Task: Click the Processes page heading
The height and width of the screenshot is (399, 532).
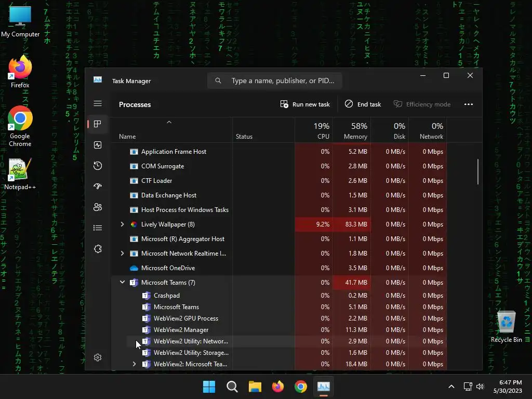Action: [135, 104]
